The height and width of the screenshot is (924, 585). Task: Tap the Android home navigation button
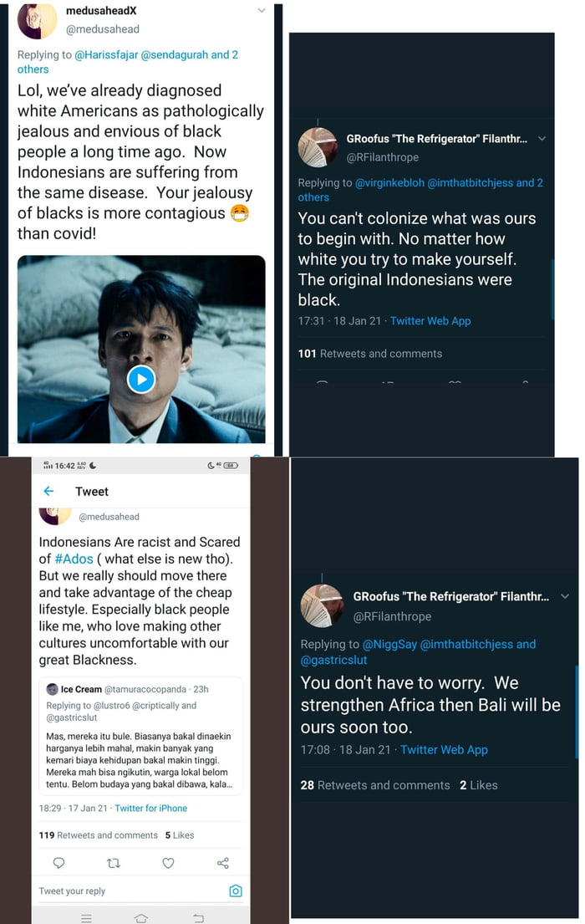141,917
